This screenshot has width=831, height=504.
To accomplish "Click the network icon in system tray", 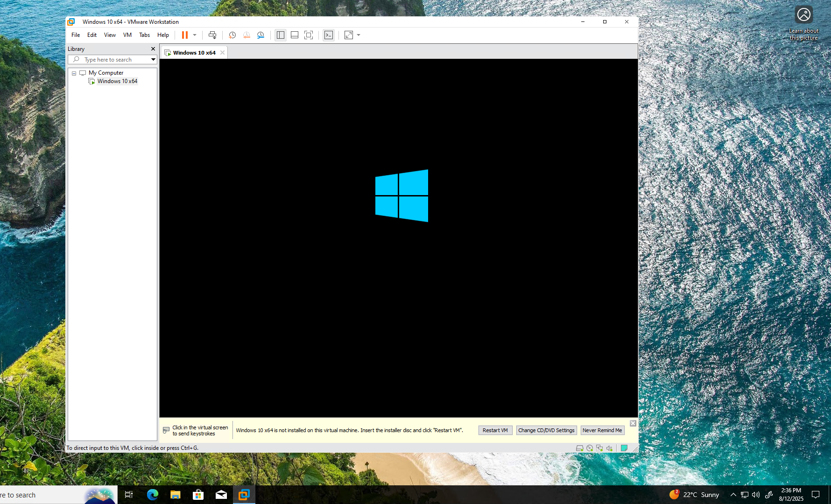I will [745, 495].
